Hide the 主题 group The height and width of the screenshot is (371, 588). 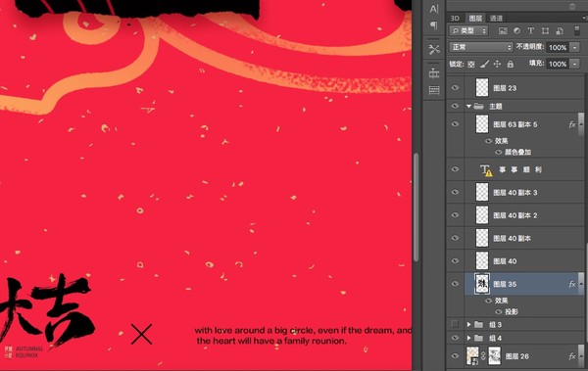455,106
